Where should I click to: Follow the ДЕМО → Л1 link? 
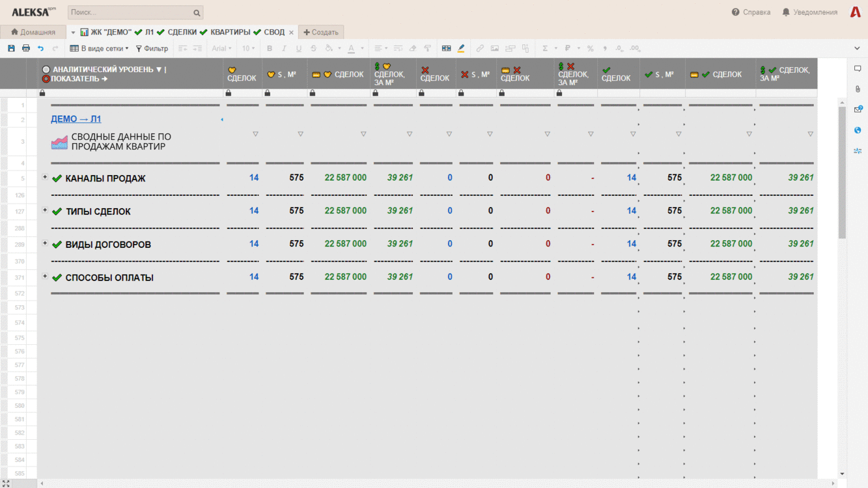(x=76, y=119)
